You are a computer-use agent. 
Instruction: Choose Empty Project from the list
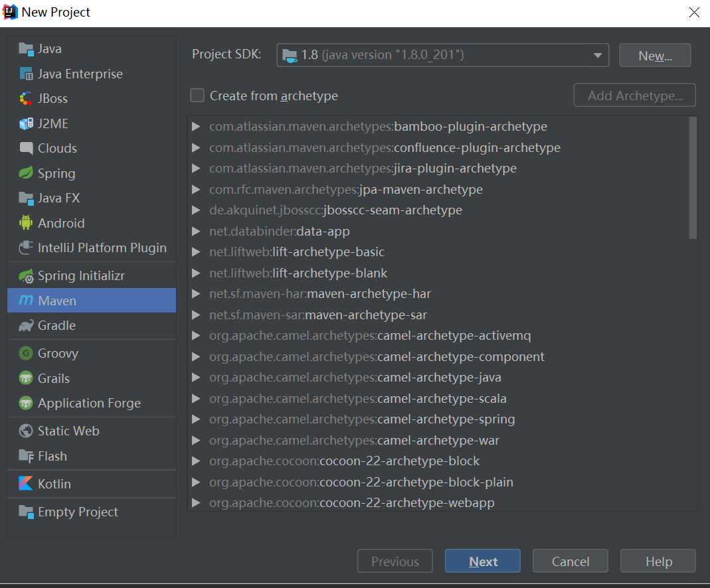click(78, 512)
